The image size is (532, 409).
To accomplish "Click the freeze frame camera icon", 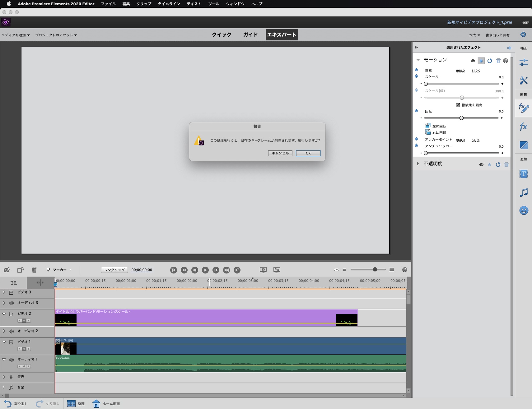I will 7,270.
